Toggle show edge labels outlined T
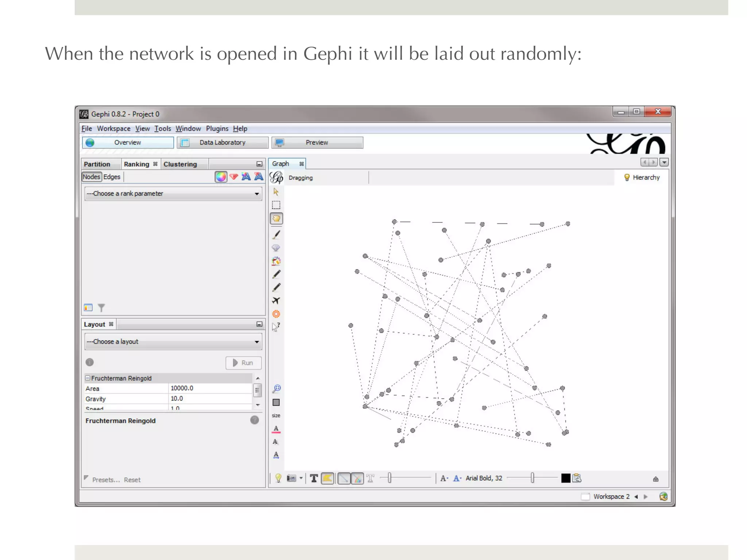The width and height of the screenshot is (747, 560). click(370, 478)
